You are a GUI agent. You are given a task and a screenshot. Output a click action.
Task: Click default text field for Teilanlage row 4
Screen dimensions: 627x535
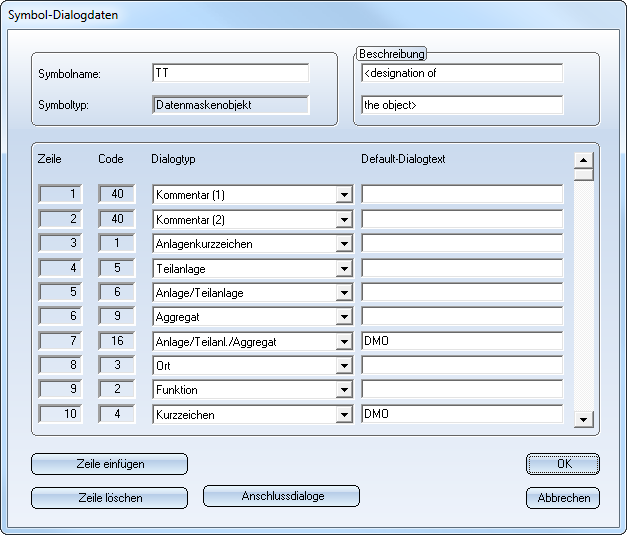462,268
